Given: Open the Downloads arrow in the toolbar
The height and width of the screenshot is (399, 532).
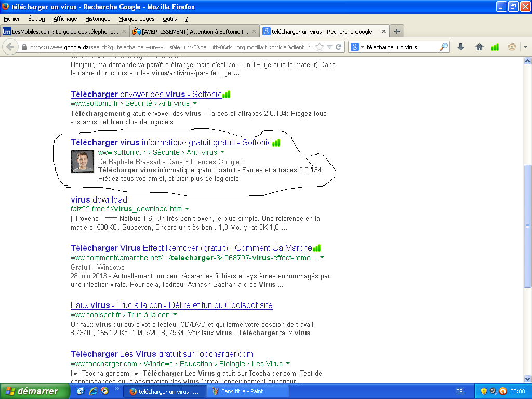Looking at the screenshot, I should click(x=460, y=47).
